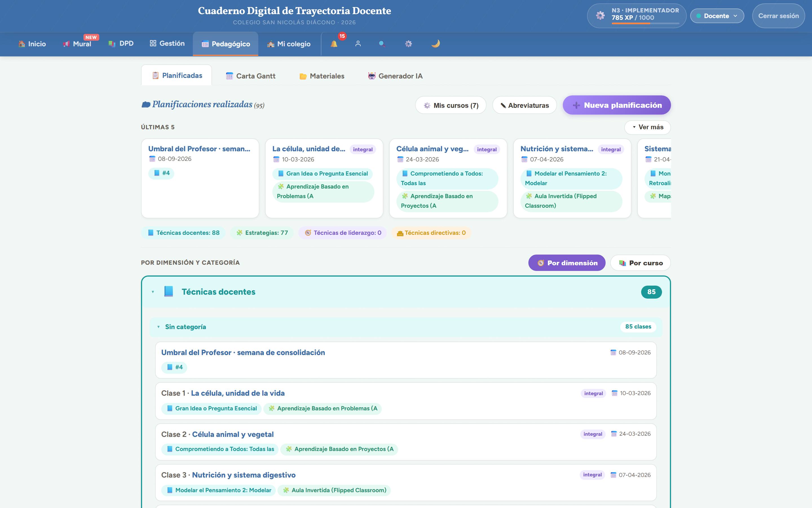This screenshot has height=508, width=812.
Task: Open Clase 1 · La célula, unidad de la vida
Action: point(406,401)
